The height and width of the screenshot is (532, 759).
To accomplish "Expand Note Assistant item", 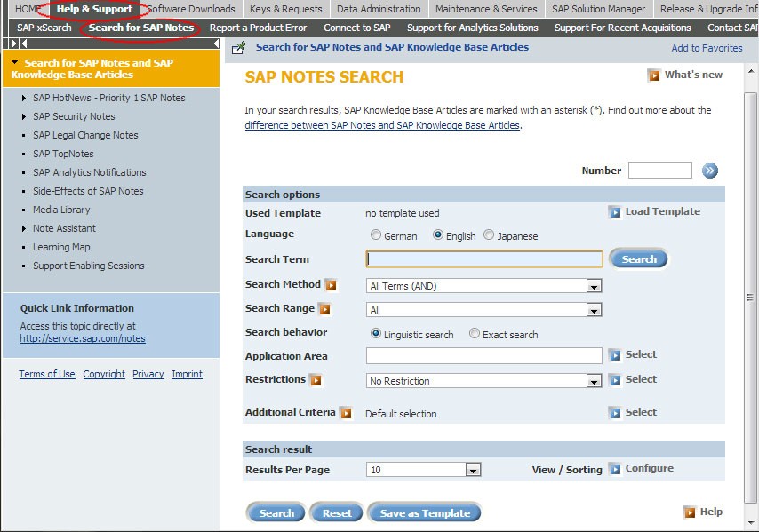I will point(24,228).
